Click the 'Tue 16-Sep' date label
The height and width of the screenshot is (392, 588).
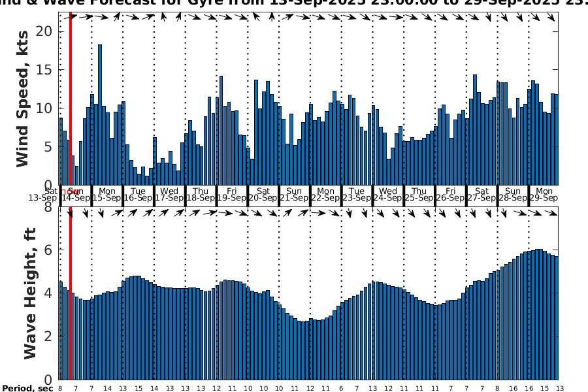(x=138, y=194)
